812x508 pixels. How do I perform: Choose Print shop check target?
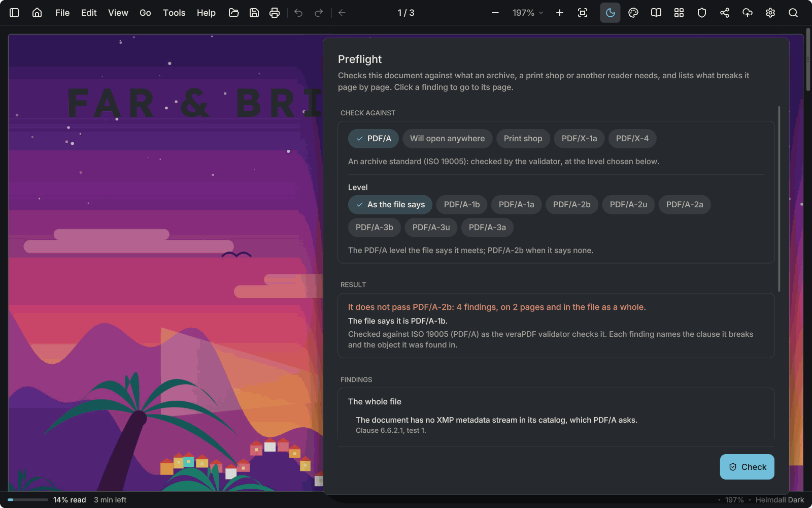523,139
